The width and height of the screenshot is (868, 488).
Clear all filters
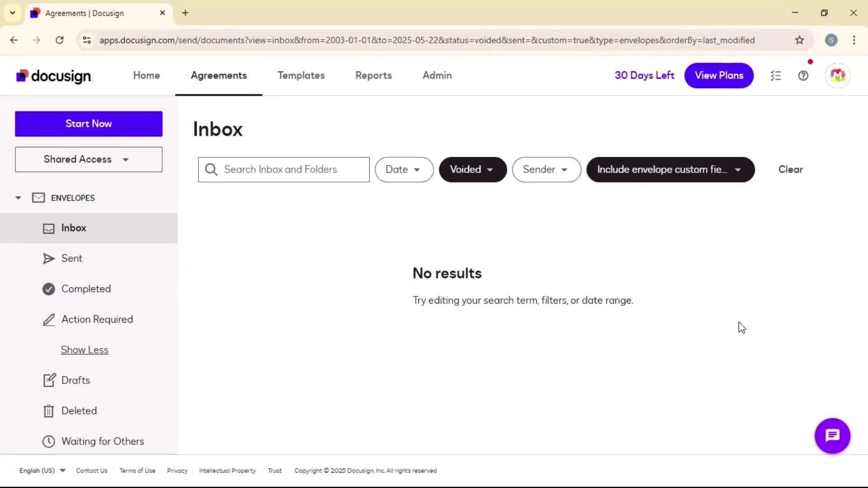[790, 169]
